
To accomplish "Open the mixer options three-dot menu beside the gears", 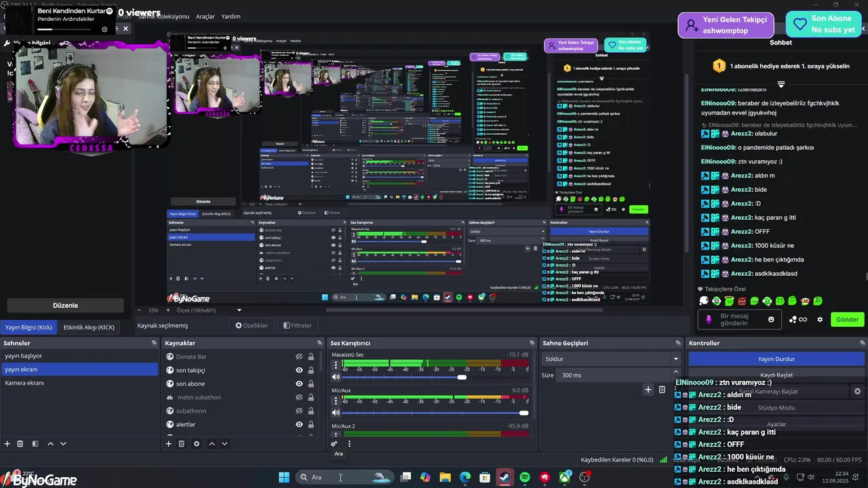I will (x=349, y=444).
